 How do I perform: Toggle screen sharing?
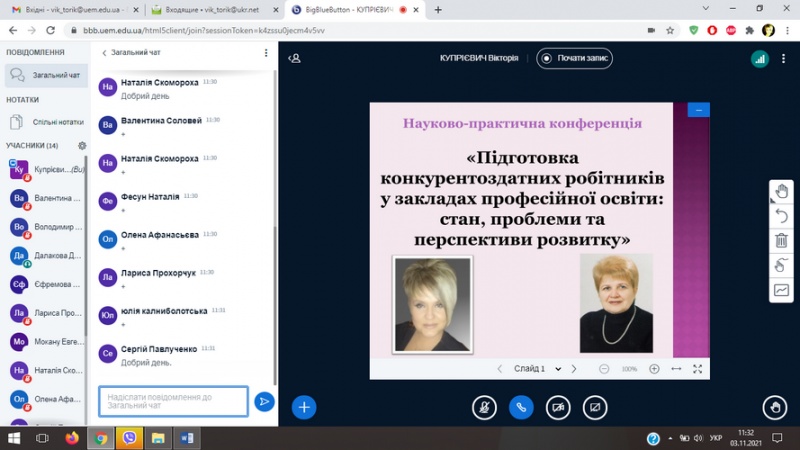[595, 407]
